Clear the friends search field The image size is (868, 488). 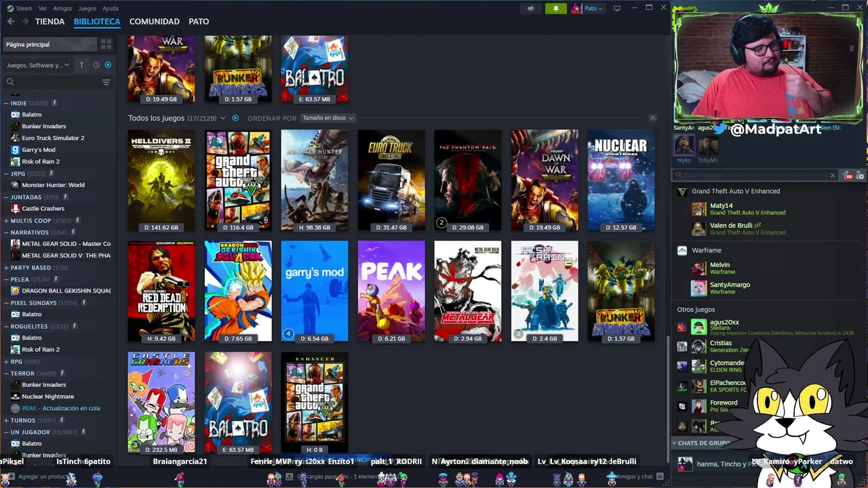pos(833,176)
